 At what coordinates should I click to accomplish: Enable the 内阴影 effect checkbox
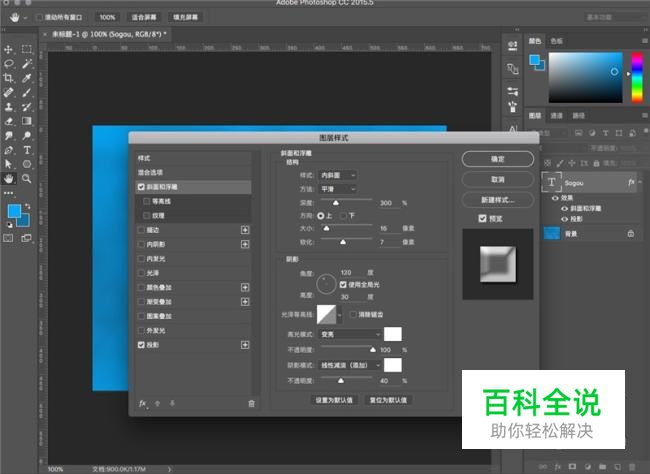141,244
